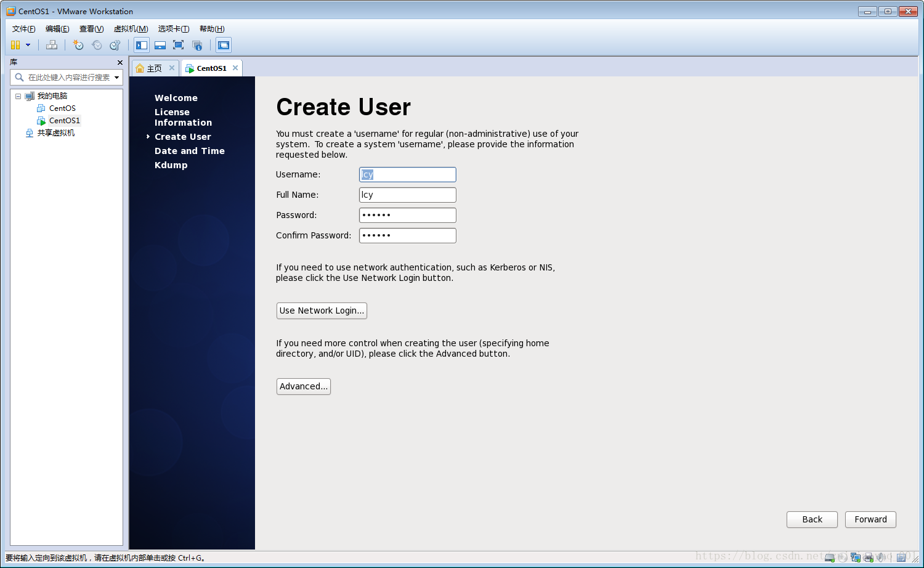Click the VMware icon in title bar

11,11
